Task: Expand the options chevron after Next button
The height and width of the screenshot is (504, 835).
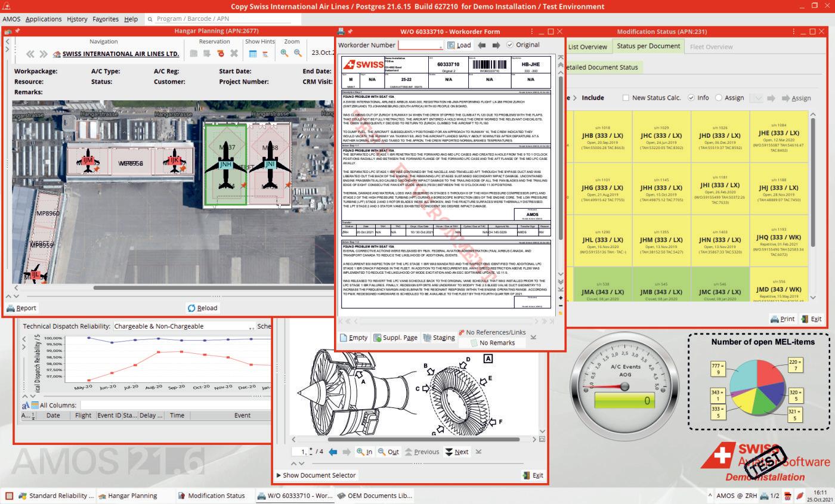Action: [478, 452]
